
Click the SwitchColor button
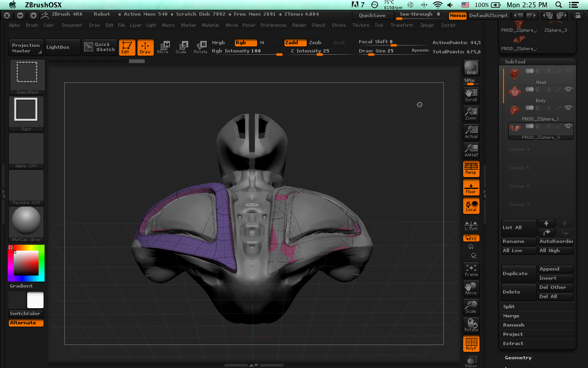coord(26,313)
